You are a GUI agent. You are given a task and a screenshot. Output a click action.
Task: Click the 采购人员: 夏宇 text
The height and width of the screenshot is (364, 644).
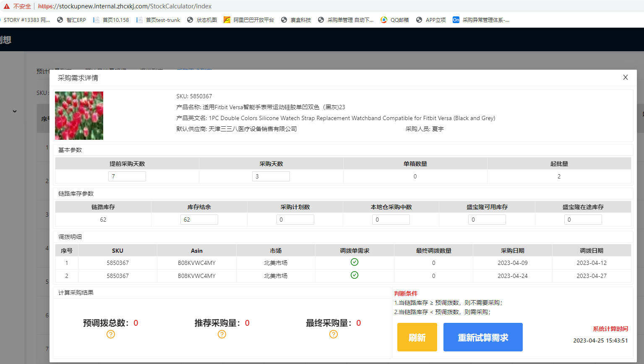(x=425, y=129)
